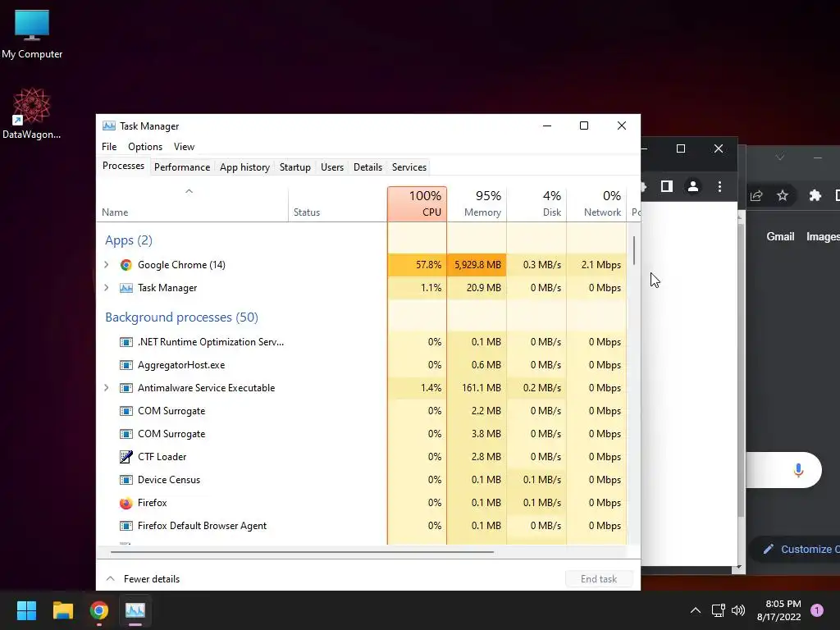Open My Computer desktop icon
Image resolution: width=840 pixels, height=630 pixels.
(32, 33)
